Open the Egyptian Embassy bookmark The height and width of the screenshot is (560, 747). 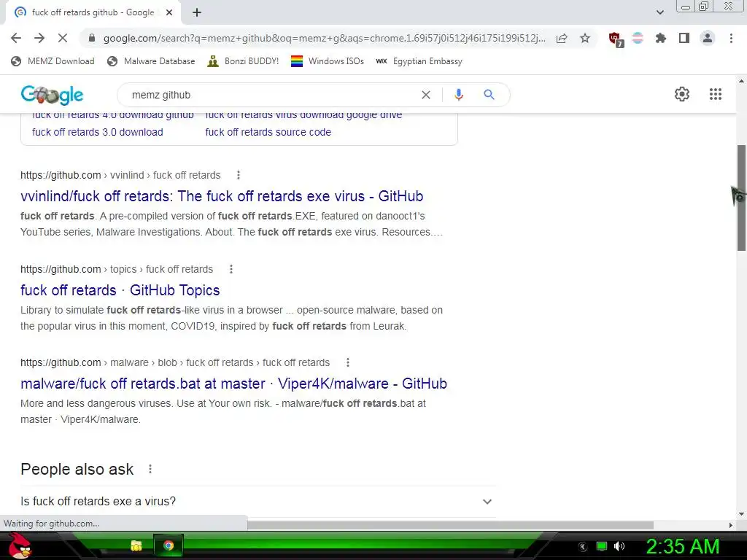(419, 61)
